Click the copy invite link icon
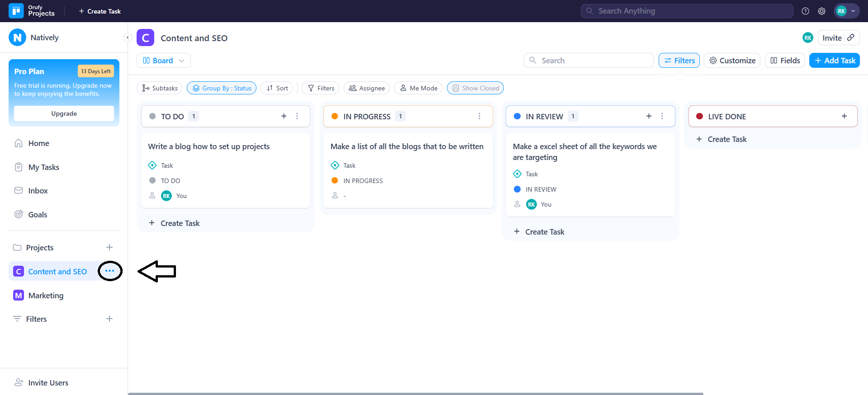 pos(851,38)
